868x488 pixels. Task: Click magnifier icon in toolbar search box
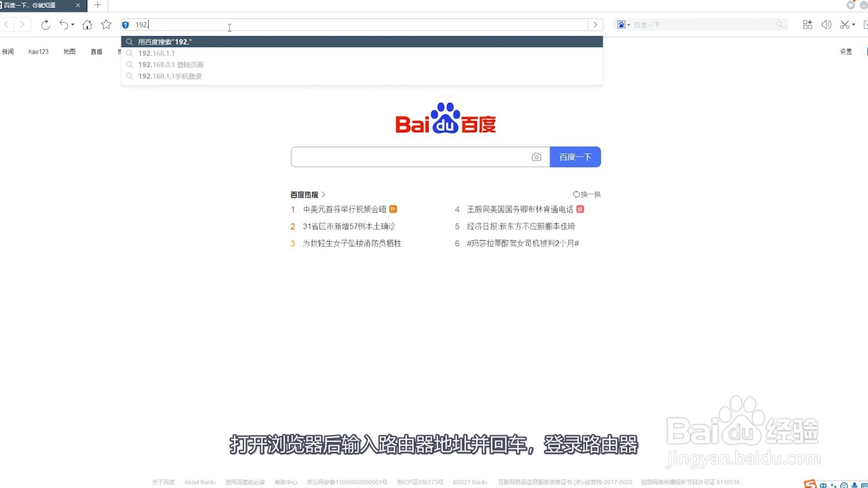[x=780, y=25]
